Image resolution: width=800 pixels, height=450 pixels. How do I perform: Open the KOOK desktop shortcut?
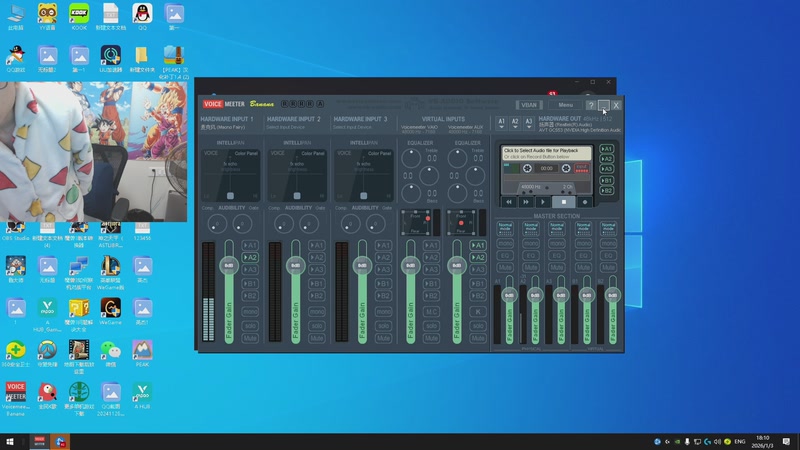pyautogui.click(x=79, y=17)
